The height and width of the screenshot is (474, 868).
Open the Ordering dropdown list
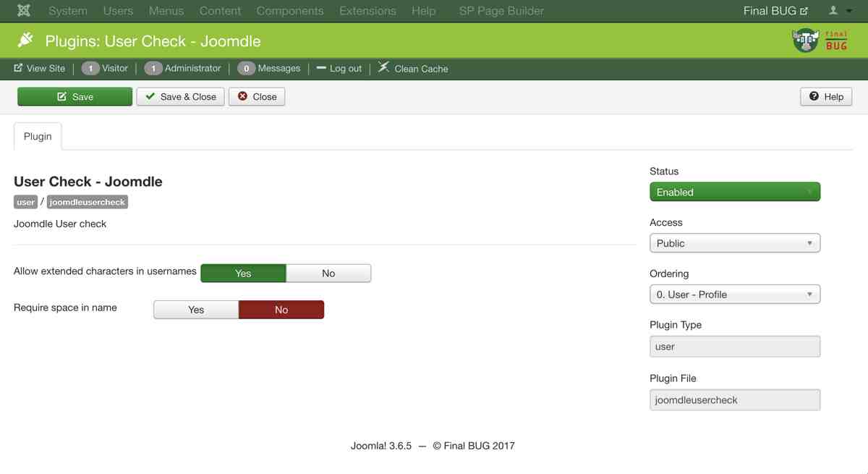point(734,295)
